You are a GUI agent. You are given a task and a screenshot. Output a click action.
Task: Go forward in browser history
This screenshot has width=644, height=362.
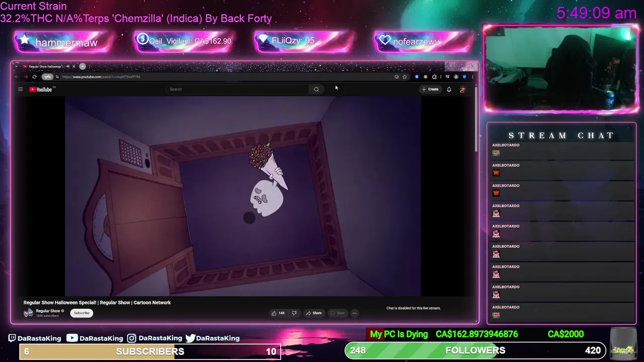point(25,77)
